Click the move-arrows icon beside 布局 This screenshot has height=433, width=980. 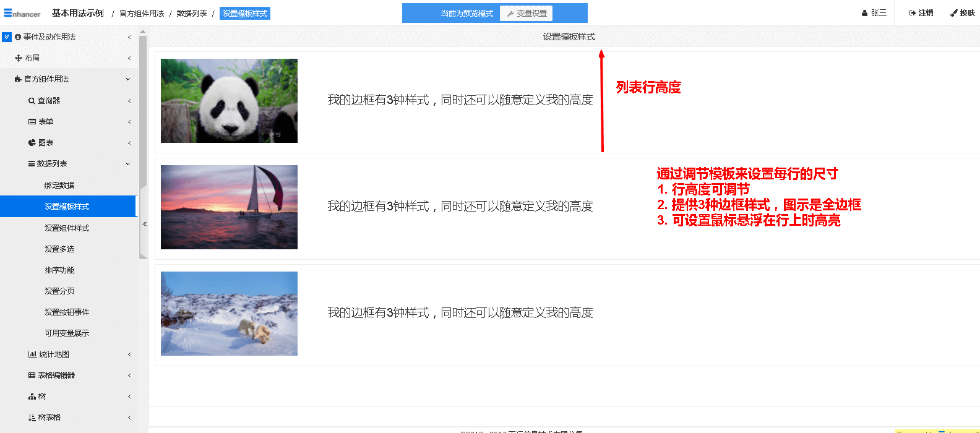19,58
